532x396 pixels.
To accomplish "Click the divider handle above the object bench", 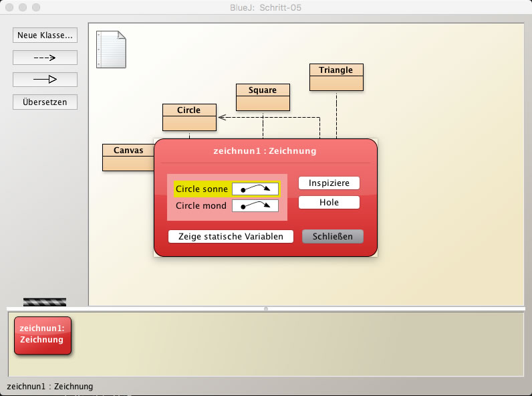I will click(x=266, y=308).
